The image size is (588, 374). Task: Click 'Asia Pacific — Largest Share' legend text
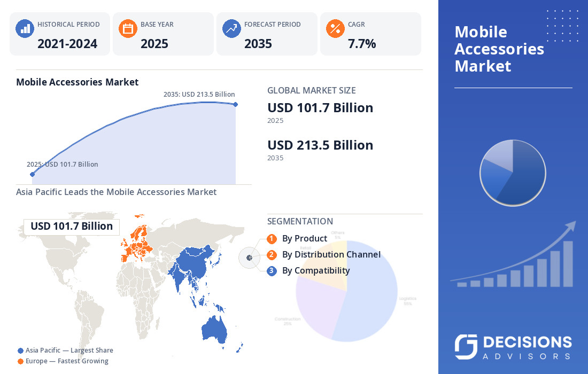(69, 351)
